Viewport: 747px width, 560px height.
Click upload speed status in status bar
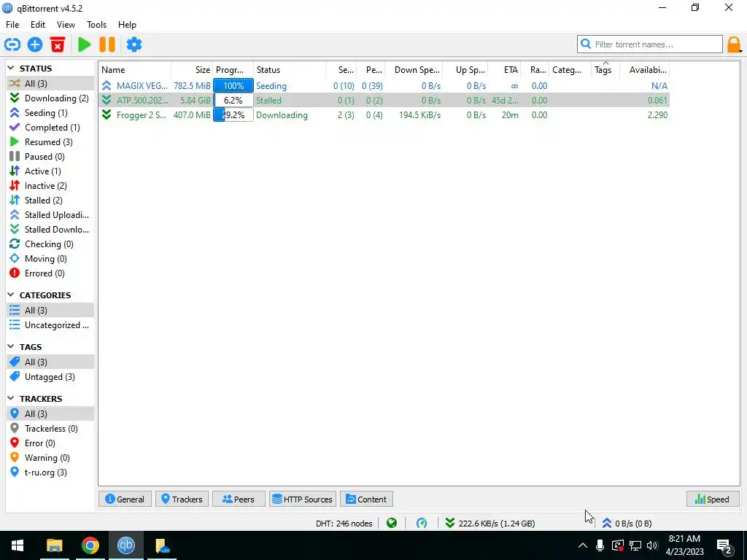627,524
